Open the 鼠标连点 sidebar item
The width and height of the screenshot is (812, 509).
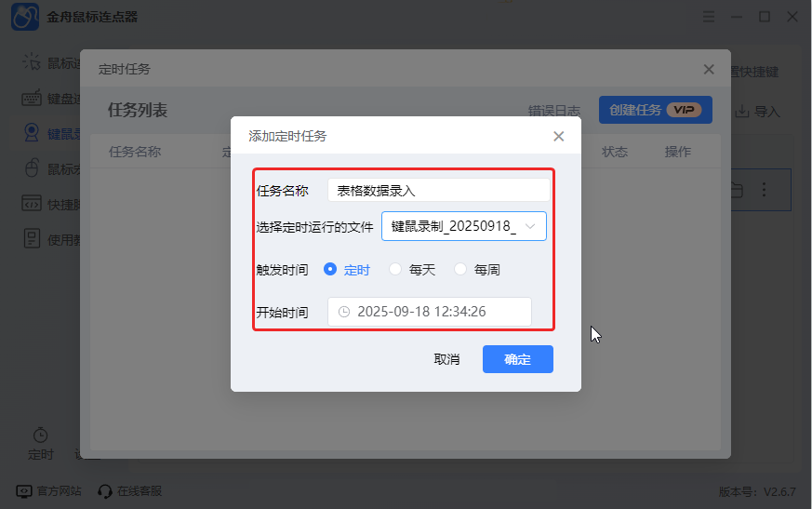pyautogui.click(x=52, y=62)
